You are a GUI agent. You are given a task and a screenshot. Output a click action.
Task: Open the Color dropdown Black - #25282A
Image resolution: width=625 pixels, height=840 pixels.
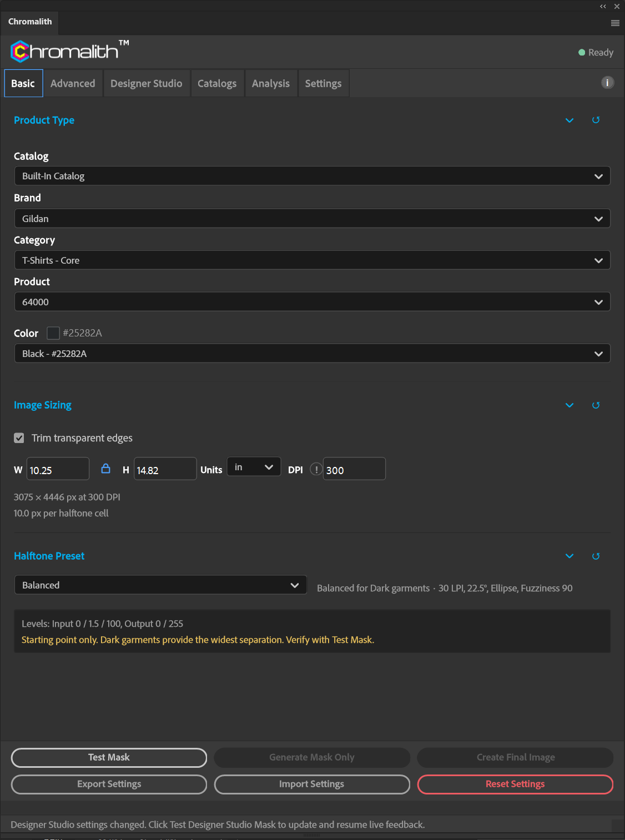click(312, 354)
